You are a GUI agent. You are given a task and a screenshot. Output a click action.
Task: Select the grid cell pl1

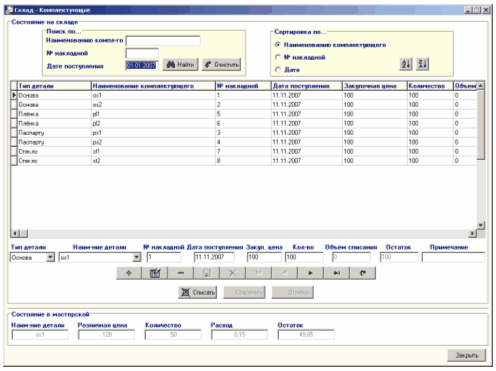pyautogui.click(x=153, y=114)
